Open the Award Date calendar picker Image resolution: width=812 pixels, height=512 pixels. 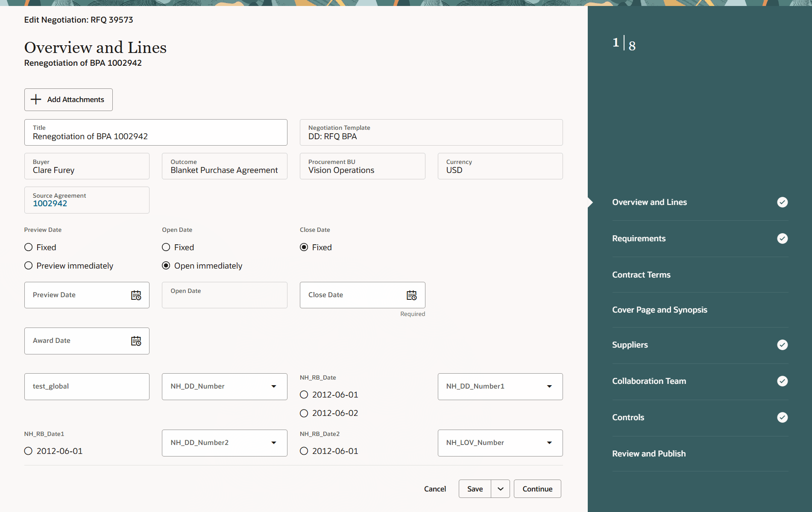point(136,341)
